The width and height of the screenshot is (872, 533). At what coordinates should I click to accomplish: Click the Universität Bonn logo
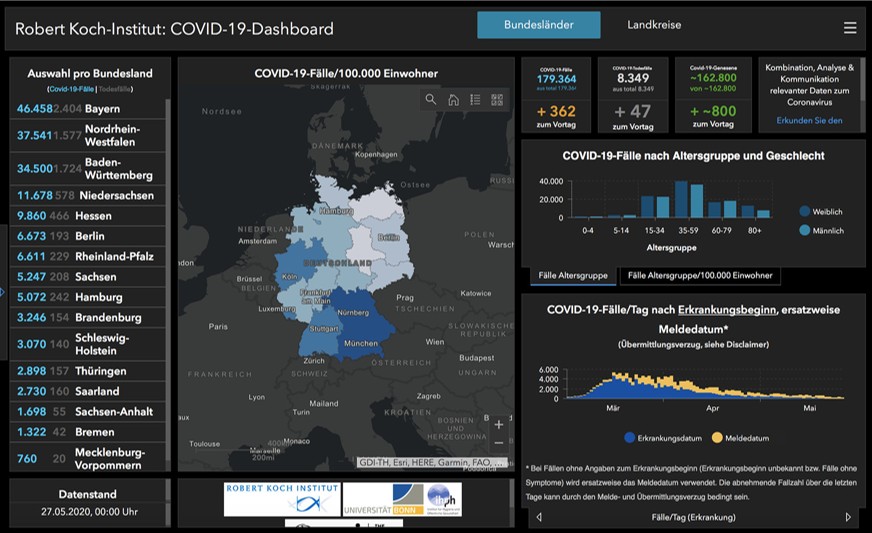coord(383,499)
